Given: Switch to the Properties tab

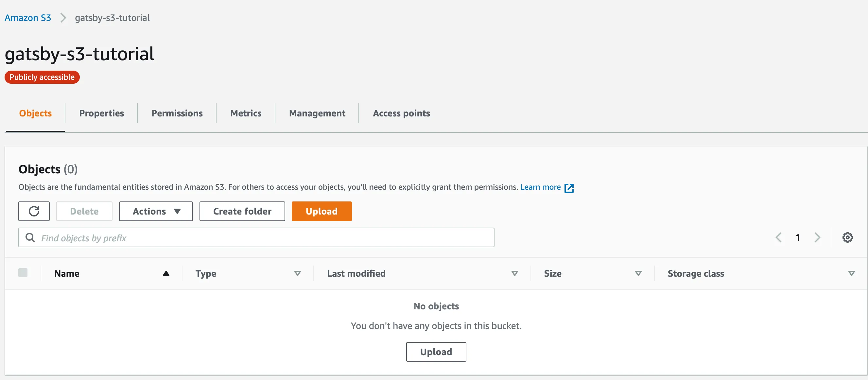Looking at the screenshot, I should [x=101, y=113].
